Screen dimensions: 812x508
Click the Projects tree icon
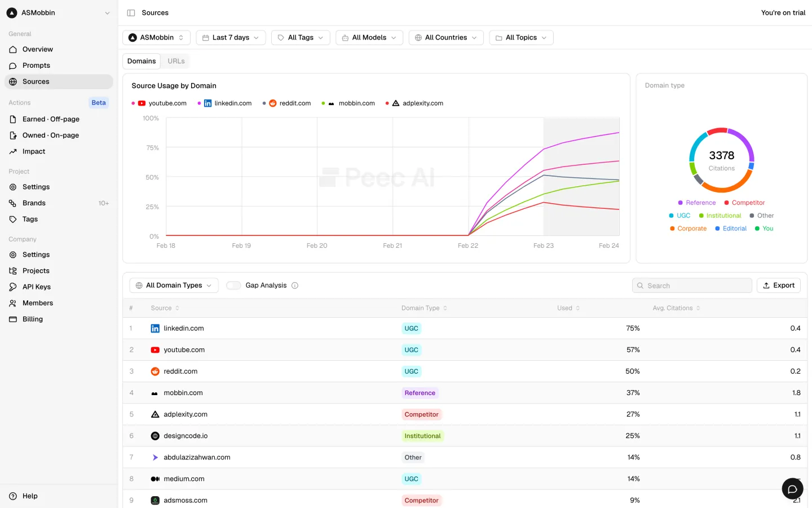[13, 271]
